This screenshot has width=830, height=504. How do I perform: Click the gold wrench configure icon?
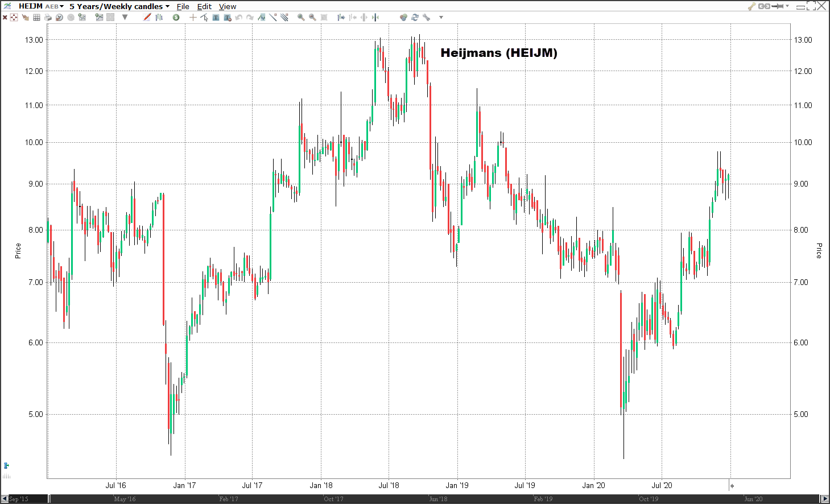pos(751,6)
